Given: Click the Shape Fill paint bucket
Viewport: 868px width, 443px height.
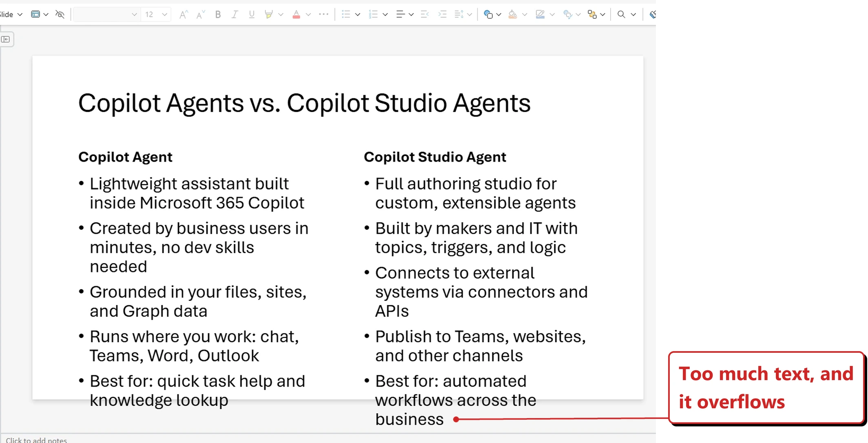Looking at the screenshot, I should coord(513,14).
